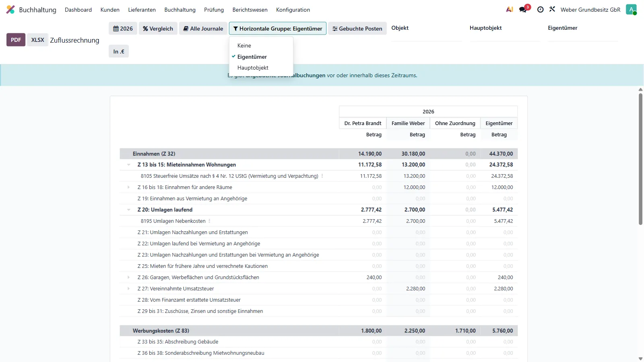Click the 1.710,00 Werbungskosten Ohne Zuordnung value
The image size is (644, 362).
[465, 331]
